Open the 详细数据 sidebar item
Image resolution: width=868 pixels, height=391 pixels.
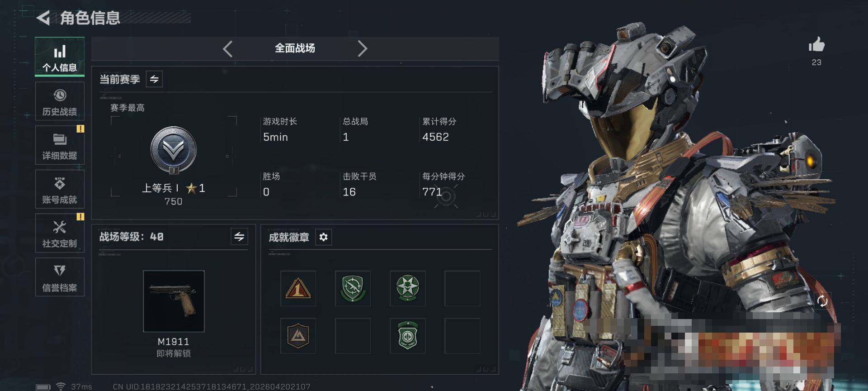[60, 145]
